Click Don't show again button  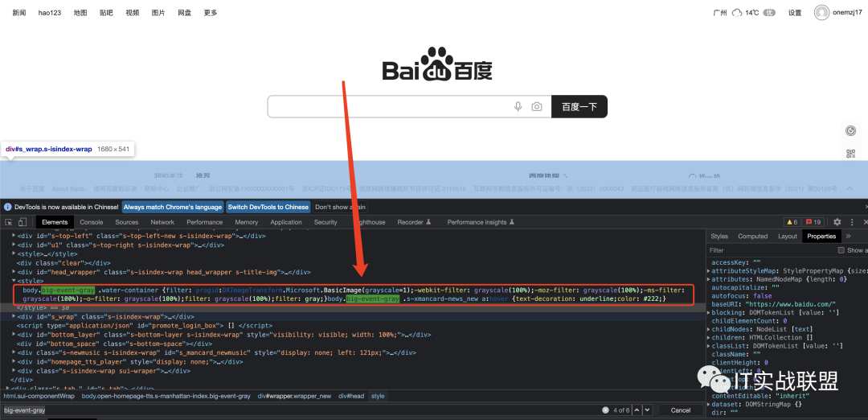coord(340,208)
